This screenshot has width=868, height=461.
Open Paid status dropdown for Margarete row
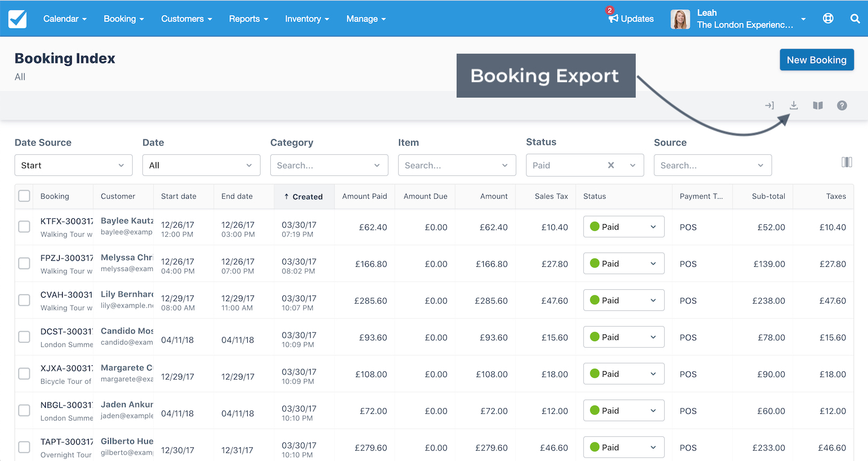coord(624,374)
